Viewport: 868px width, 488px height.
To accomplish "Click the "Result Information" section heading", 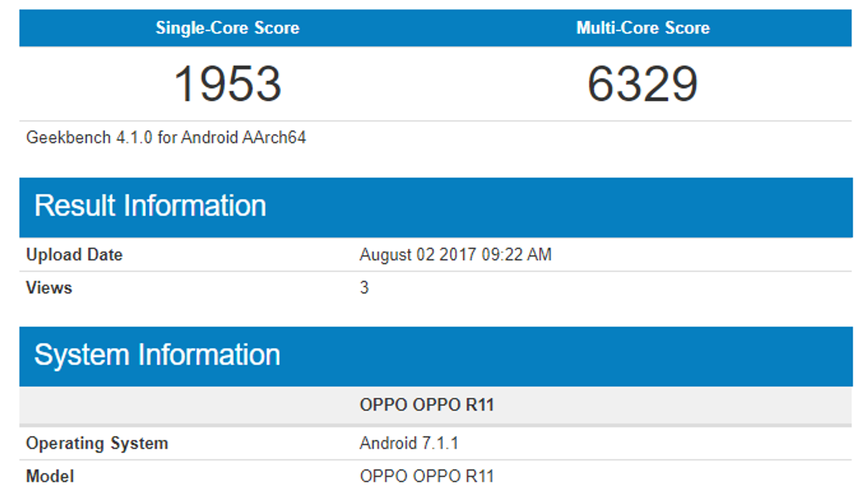I will 150,206.
